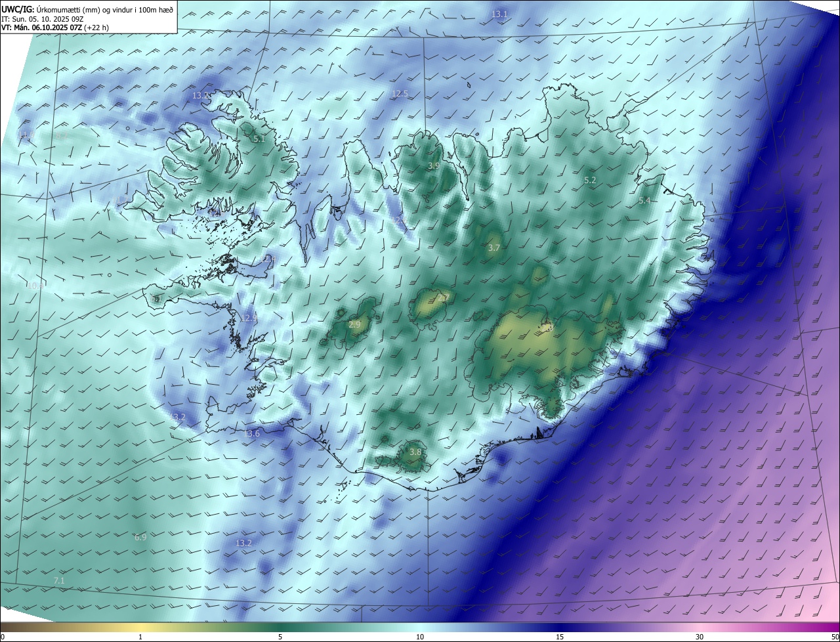
Task: Click the 12.9 value label on the map
Action: point(249,318)
